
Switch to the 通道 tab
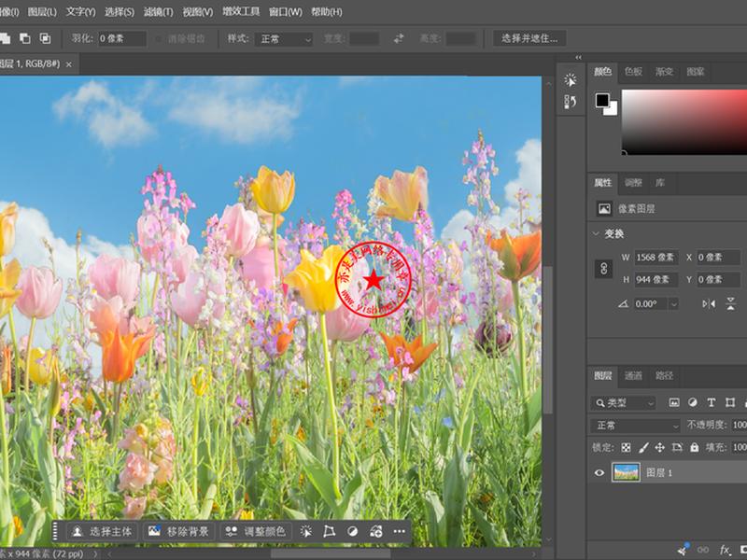click(634, 376)
